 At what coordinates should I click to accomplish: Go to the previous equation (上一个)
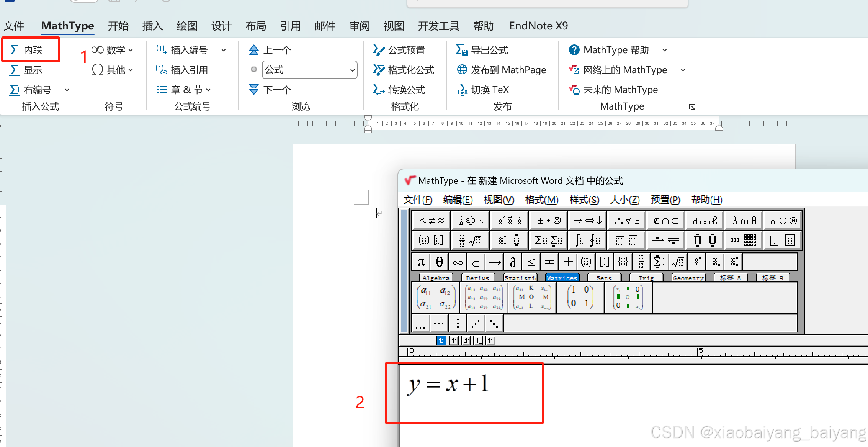coord(270,50)
